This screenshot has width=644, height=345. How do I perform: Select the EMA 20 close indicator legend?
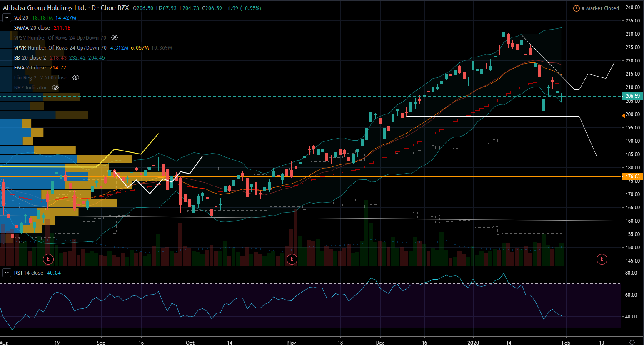point(30,68)
